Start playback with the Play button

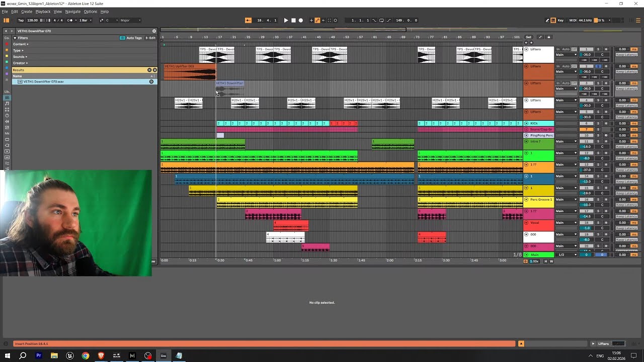click(x=286, y=20)
